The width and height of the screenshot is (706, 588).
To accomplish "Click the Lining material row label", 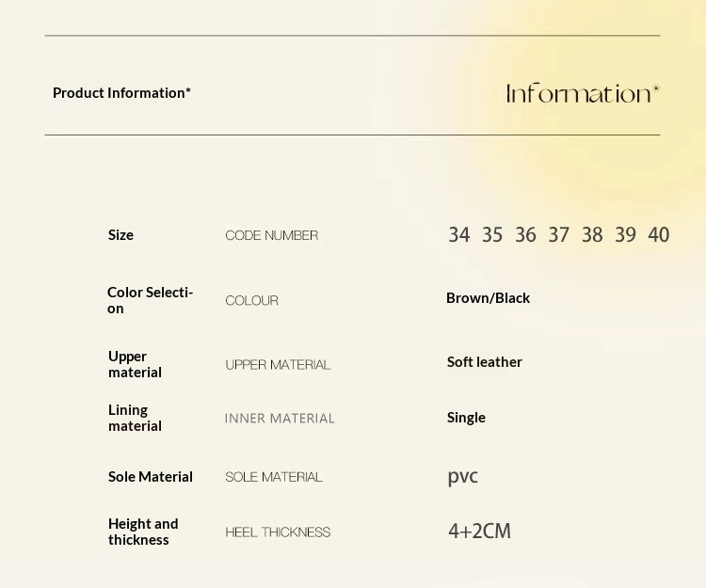I will [x=135, y=418].
